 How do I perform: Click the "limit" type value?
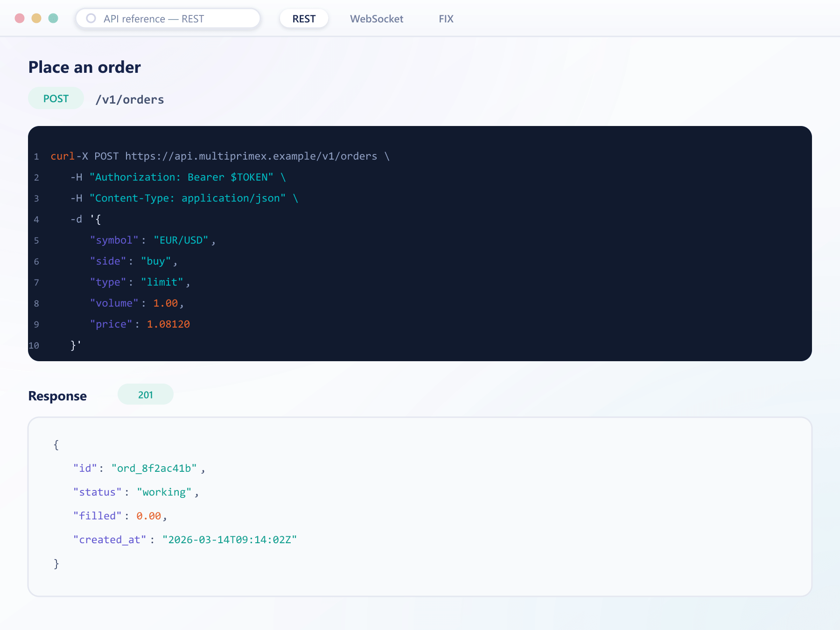point(162,282)
